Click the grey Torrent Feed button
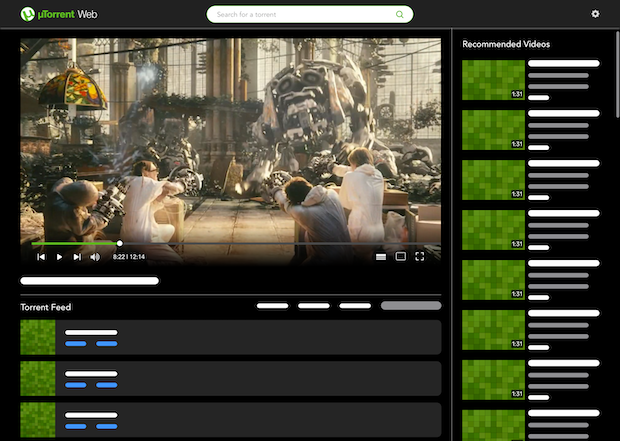The width and height of the screenshot is (620, 441). click(x=411, y=306)
